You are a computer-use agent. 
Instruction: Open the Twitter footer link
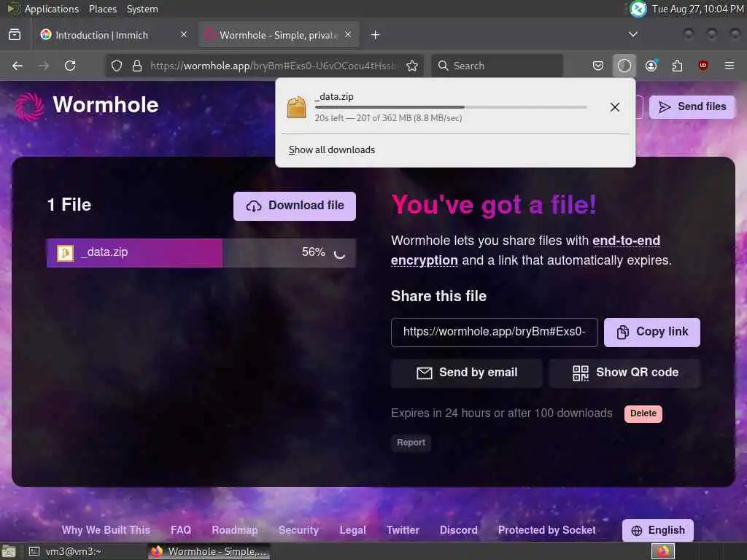(403, 530)
